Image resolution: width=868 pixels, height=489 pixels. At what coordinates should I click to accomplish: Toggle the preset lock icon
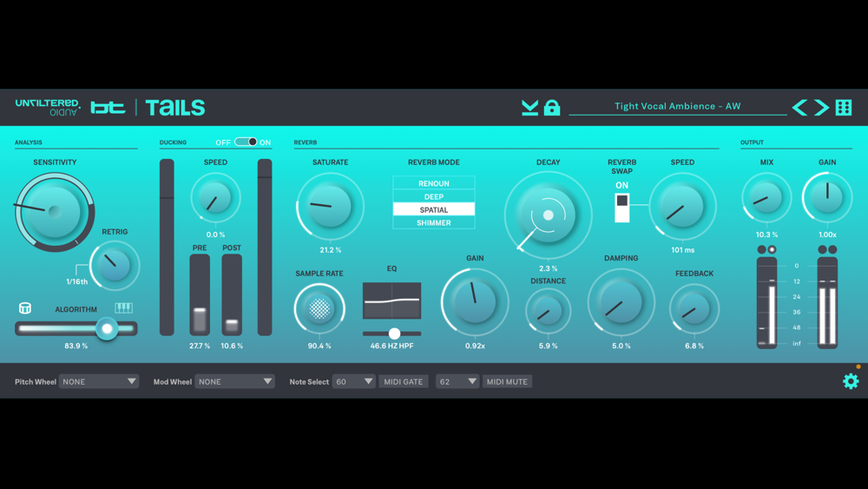(552, 108)
